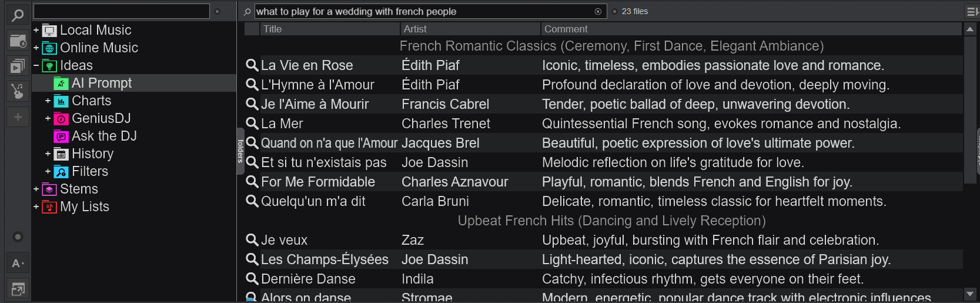Select Ask the DJ in folder tree
The image size is (980, 303).
point(103,136)
